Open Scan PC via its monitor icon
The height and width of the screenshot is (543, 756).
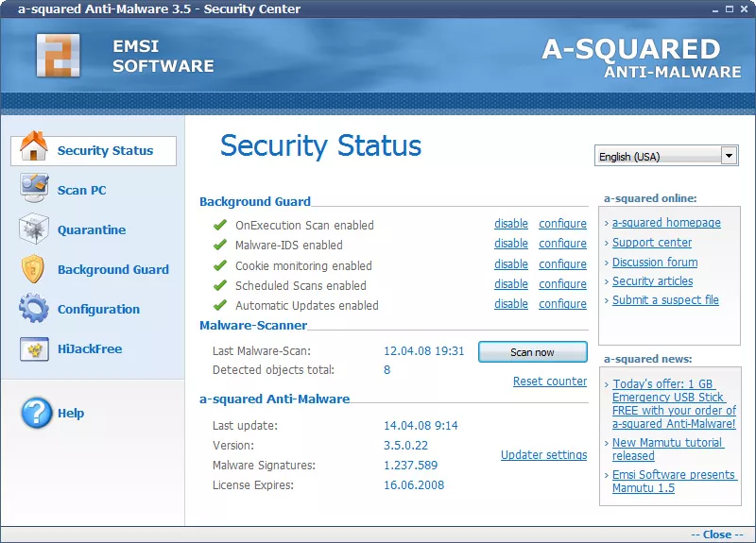[x=34, y=188]
